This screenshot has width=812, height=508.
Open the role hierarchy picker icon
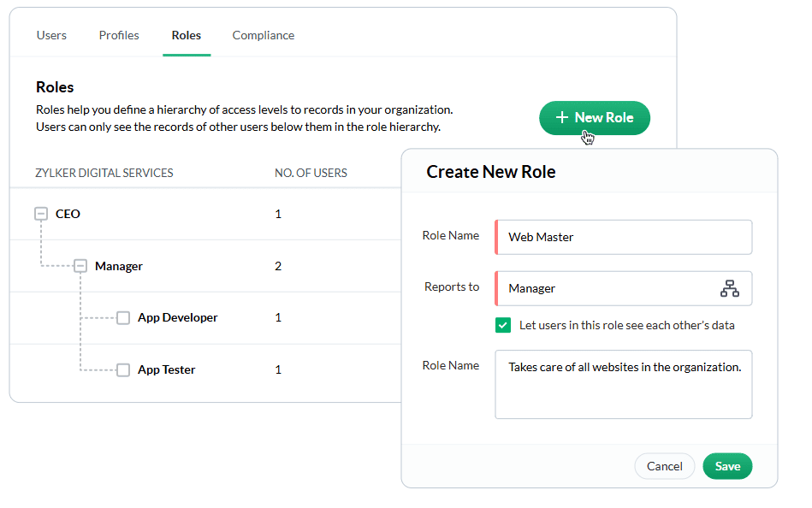(x=729, y=288)
